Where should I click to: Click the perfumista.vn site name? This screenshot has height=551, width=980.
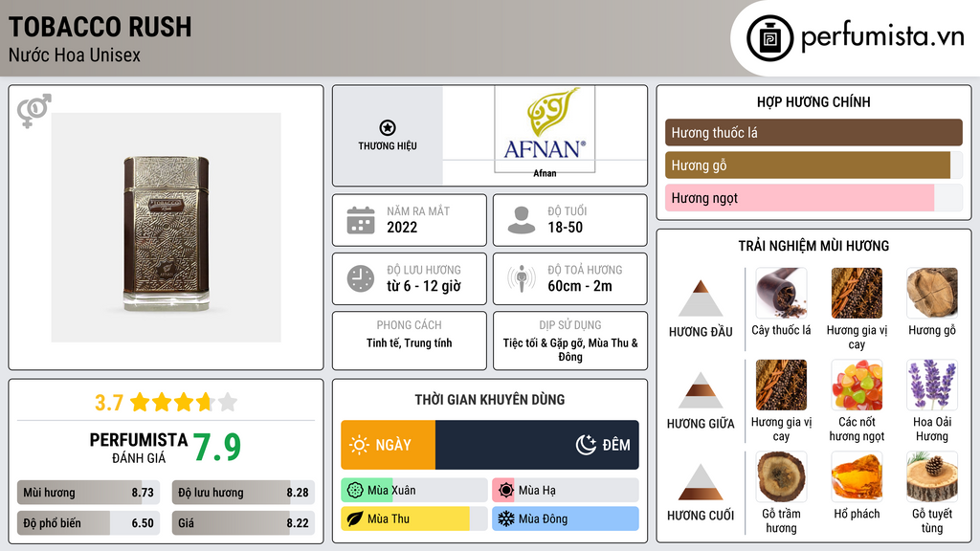pos(881,37)
